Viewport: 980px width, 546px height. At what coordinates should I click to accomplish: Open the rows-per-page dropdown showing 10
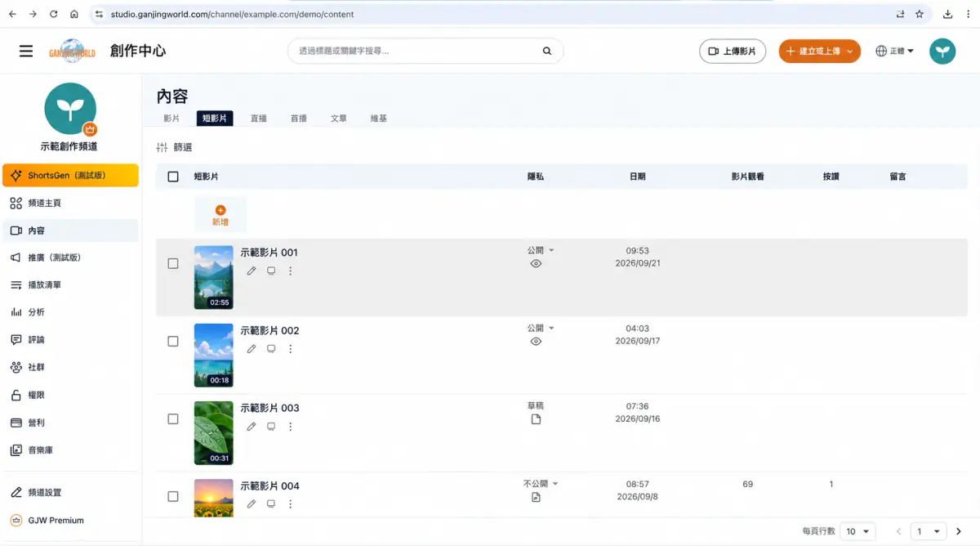click(857, 531)
